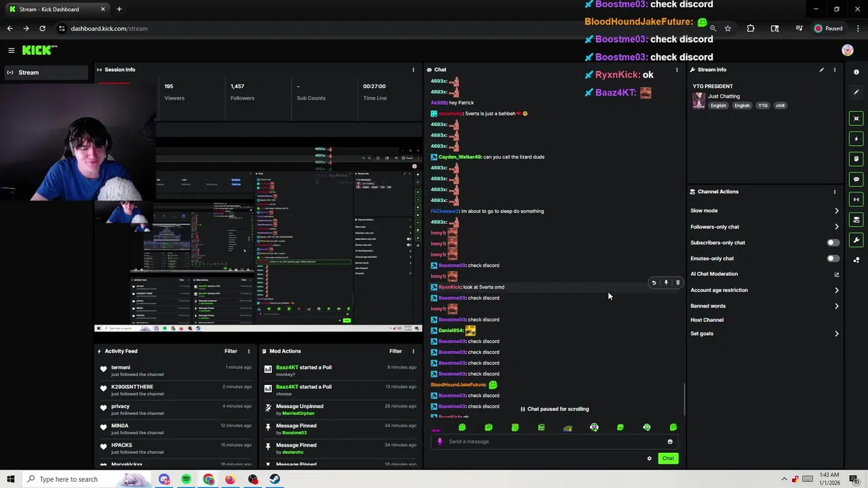868x488 pixels.
Task: Open chat settings gear icon
Action: point(649,459)
